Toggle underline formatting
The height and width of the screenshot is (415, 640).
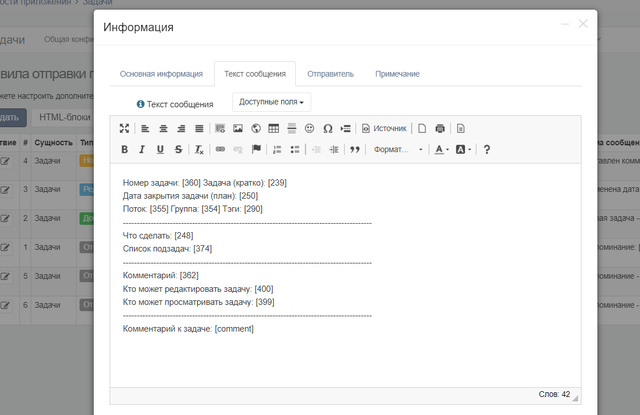(160, 149)
